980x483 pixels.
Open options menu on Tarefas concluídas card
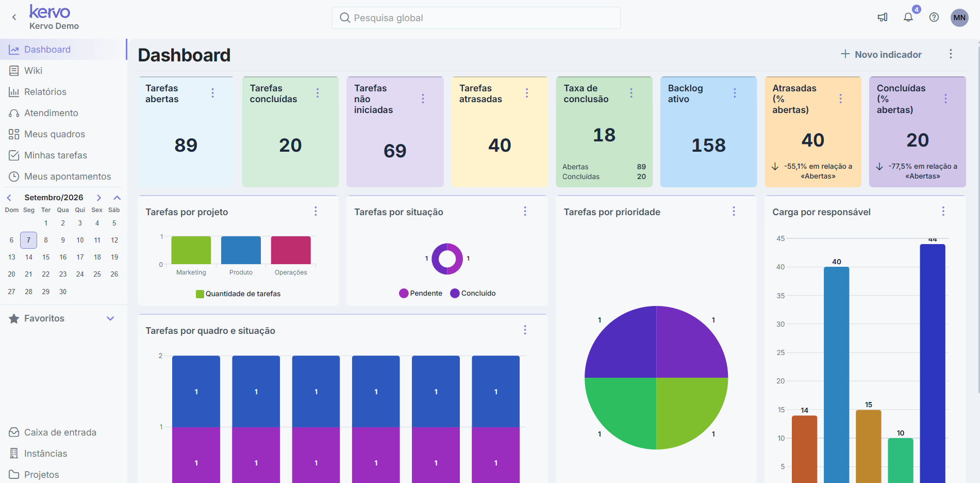point(318,93)
